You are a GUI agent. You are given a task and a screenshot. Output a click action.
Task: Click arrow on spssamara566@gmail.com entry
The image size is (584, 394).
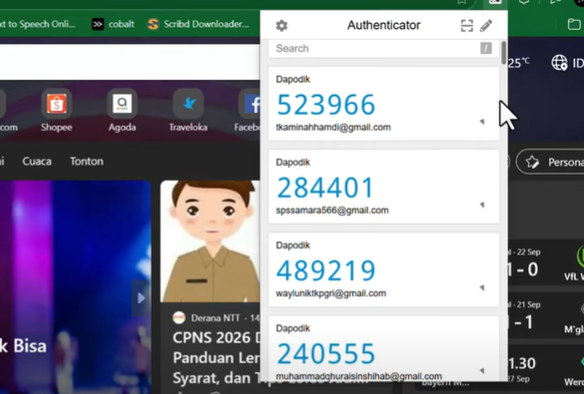(482, 204)
